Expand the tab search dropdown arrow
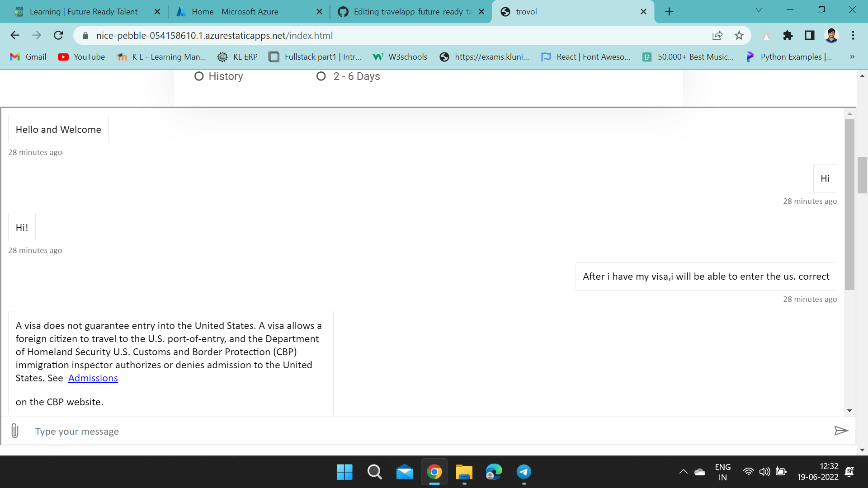 click(x=759, y=10)
